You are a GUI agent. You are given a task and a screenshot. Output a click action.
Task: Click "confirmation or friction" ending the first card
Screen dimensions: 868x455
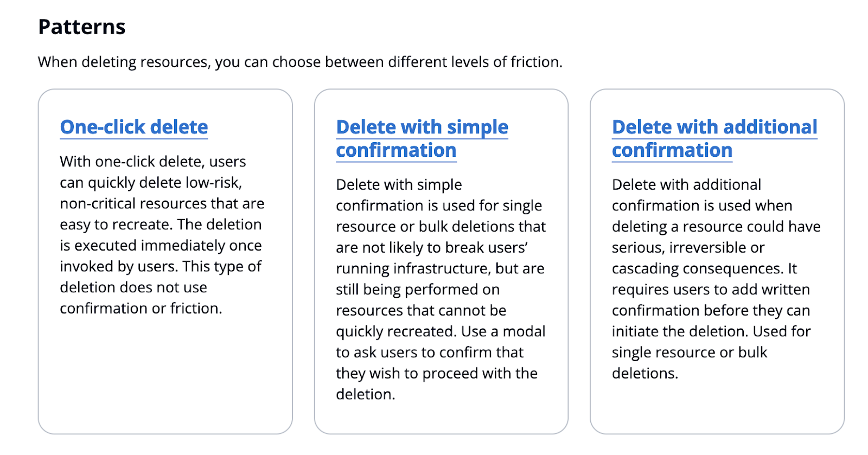[x=141, y=309]
